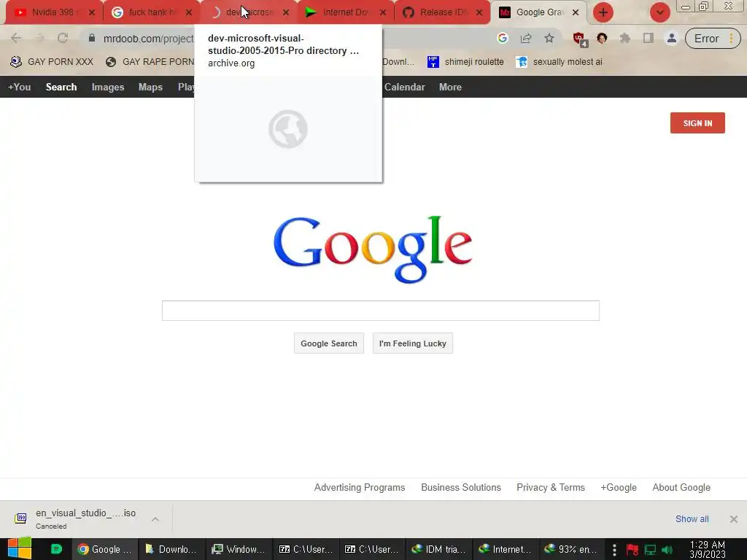Click the I'm Feeling Lucky button
747x560 pixels.
tap(413, 343)
